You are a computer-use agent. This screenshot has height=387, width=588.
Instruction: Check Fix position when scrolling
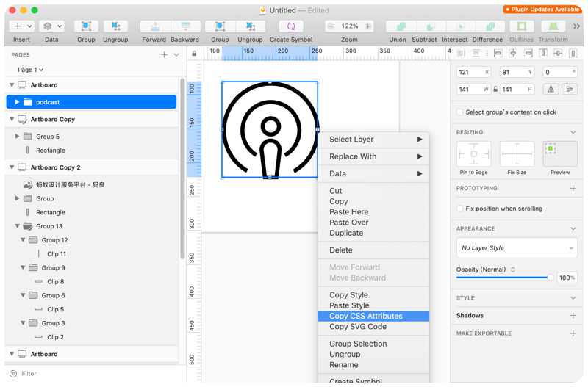(x=459, y=209)
